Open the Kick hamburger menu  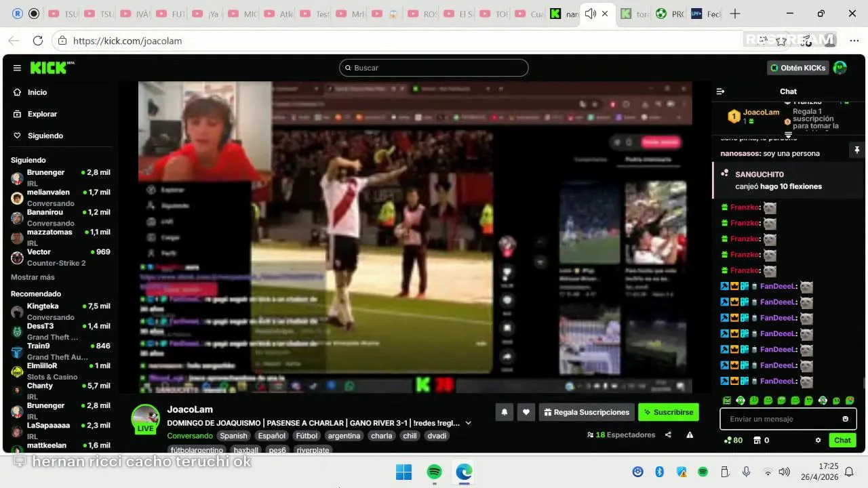click(x=17, y=68)
